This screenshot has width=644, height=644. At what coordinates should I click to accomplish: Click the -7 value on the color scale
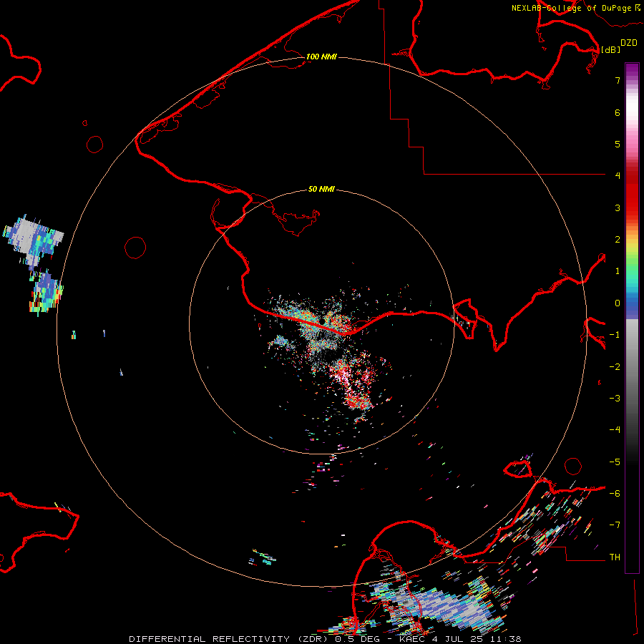(x=615, y=525)
